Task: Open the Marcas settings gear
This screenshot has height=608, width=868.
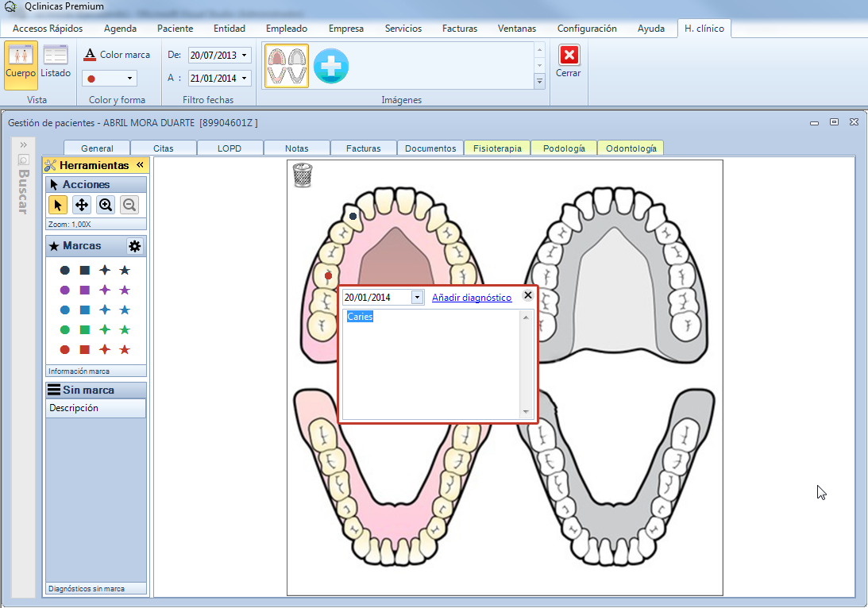Action: point(135,246)
